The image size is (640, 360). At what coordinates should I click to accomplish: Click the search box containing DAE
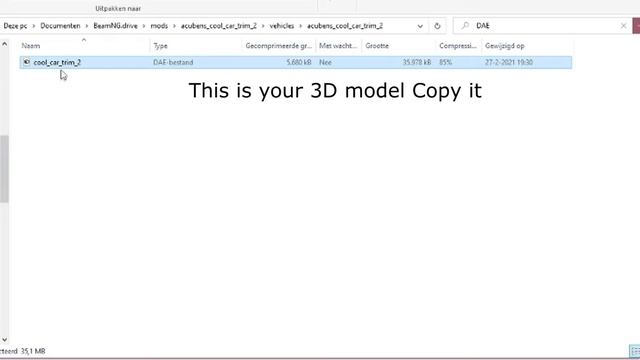tap(543, 26)
